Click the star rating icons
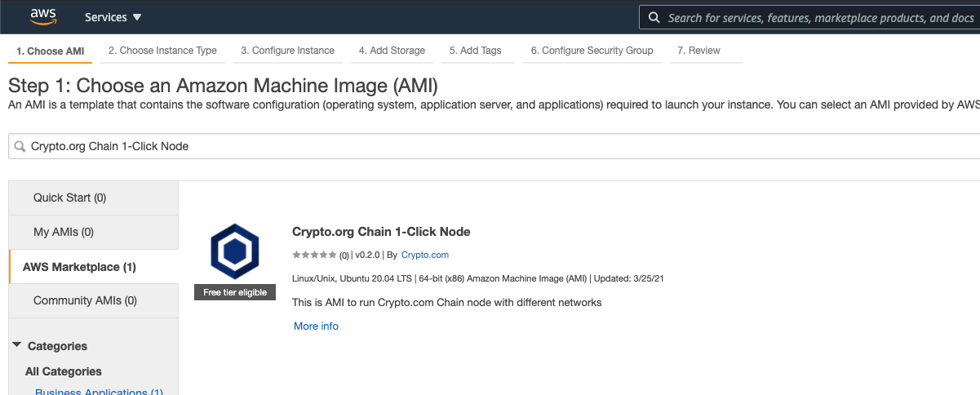The width and height of the screenshot is (980, 395). (314, 255)
